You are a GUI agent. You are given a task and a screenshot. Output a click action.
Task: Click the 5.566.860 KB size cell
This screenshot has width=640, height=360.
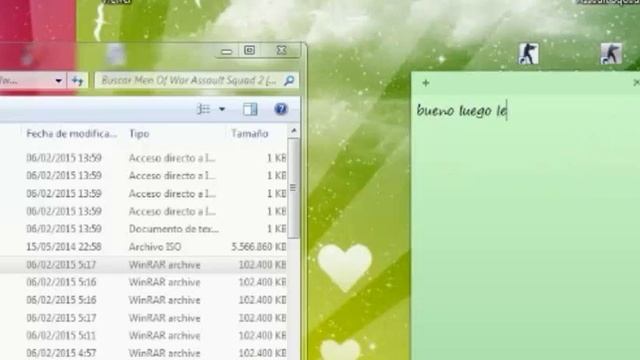[x=259, y=247]
